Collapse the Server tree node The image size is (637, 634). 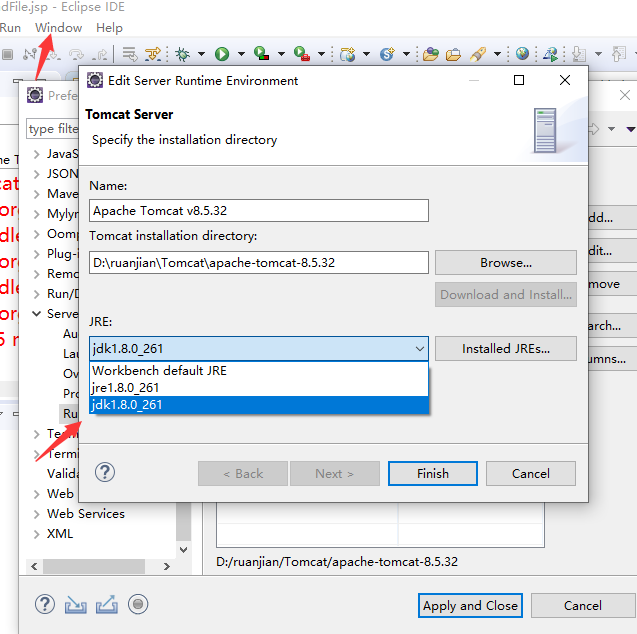coord(37,314)
